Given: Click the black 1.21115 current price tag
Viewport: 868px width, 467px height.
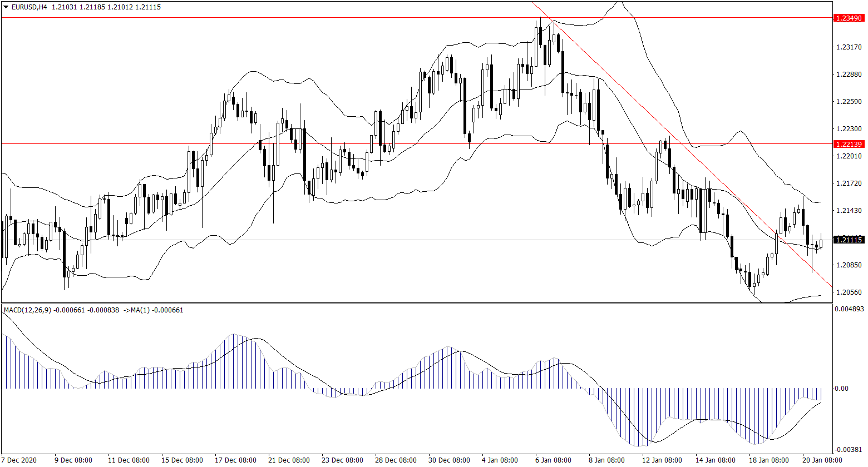Looking at the screenshot, I should 849,240.
